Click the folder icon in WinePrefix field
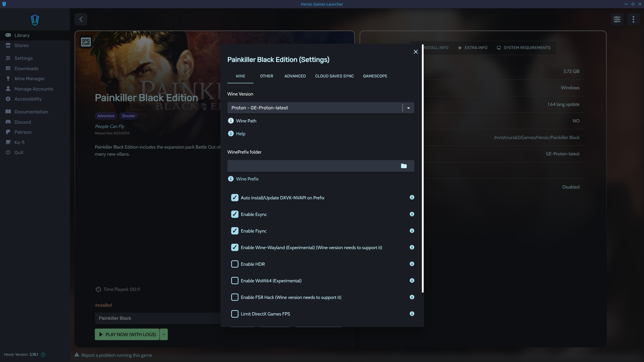 click(x=404, y=166)
